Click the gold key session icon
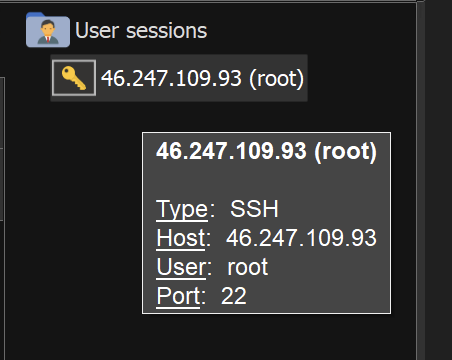The image size is (452, 360). click(74, 78)
